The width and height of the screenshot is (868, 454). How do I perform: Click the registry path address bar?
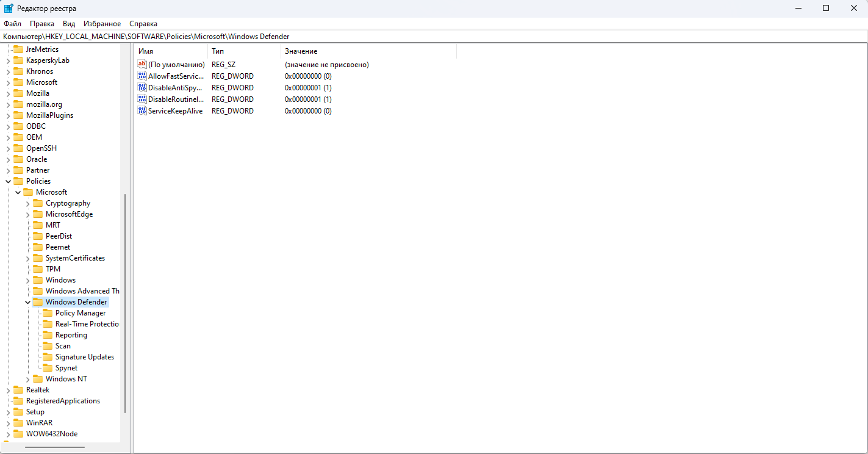point(434,37)
